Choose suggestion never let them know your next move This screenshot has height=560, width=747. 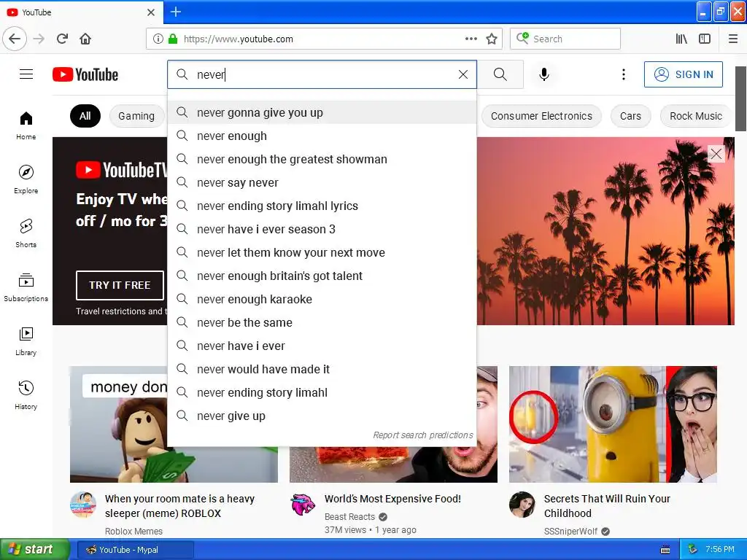click(322, 252)
